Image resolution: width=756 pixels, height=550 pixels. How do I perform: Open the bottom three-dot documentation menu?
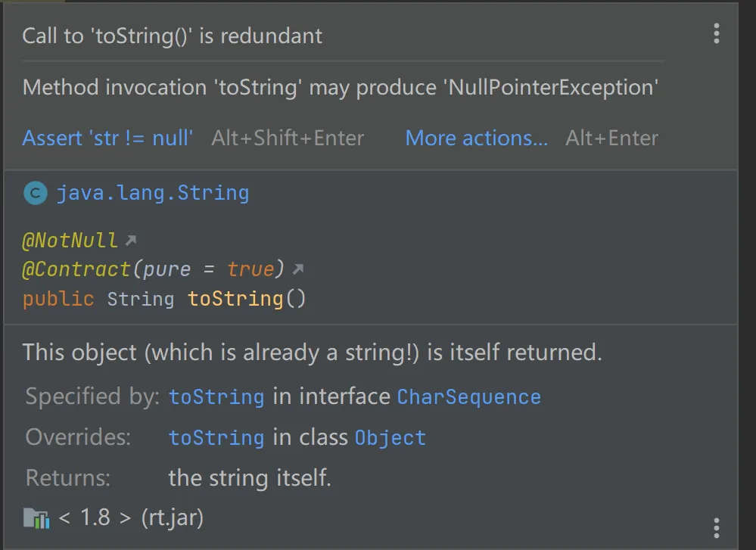(x=716, y=527)
